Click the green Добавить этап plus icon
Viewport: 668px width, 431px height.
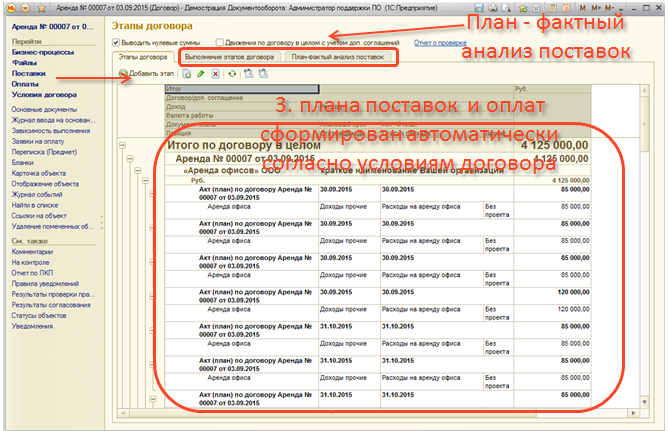coord(123,75)
